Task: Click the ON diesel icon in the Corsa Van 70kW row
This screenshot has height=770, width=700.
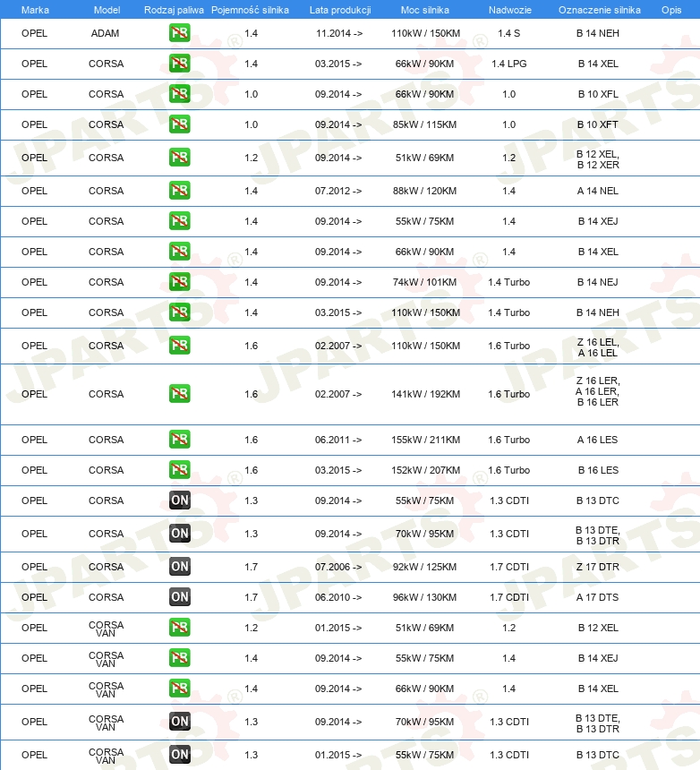Action: click(x=179, y=722)
